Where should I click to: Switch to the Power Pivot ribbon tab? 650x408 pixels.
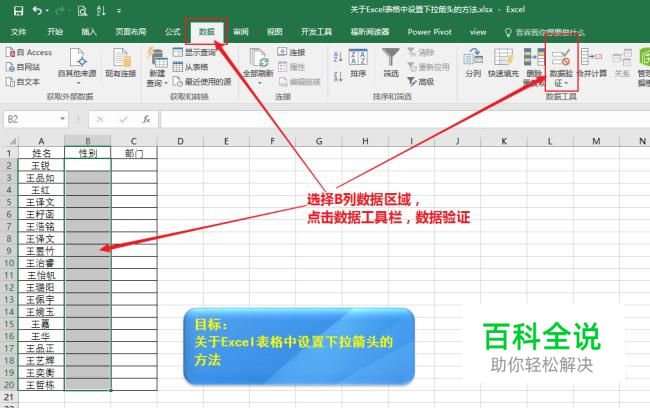point(429,32)
